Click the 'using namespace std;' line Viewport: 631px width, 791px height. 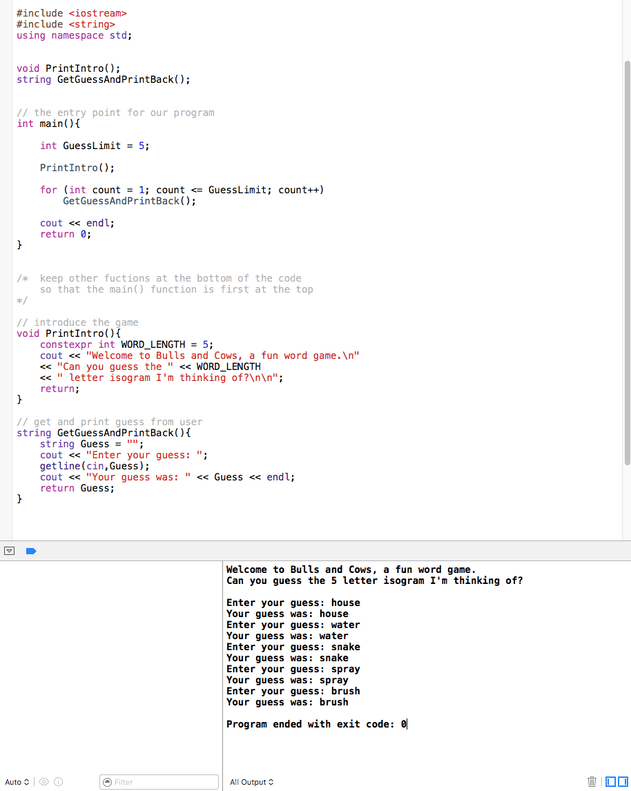pos(74,35)
